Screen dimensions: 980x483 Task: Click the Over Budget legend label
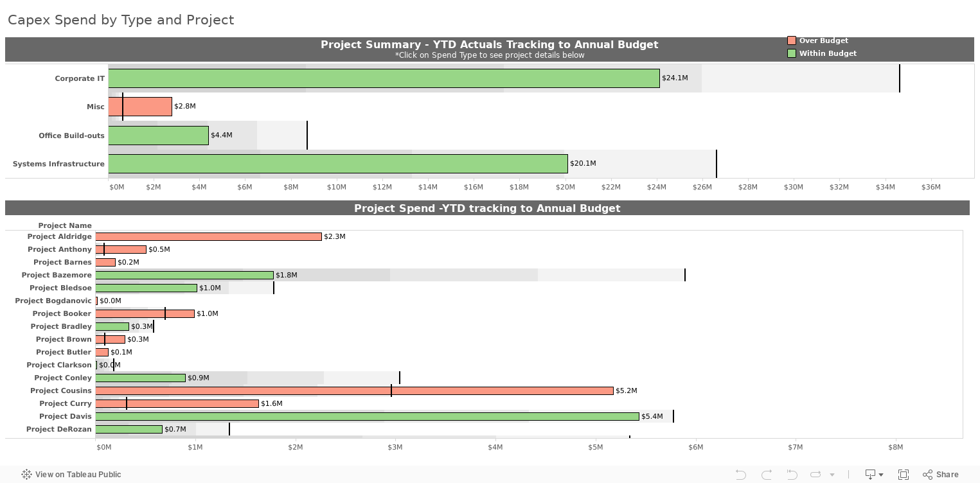[824, 40]
